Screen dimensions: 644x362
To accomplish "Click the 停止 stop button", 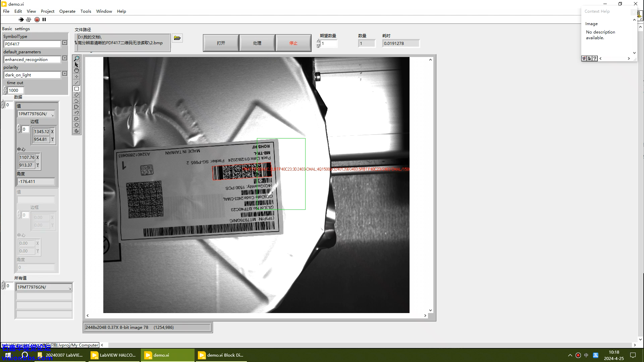I will [x=293, y=43].
